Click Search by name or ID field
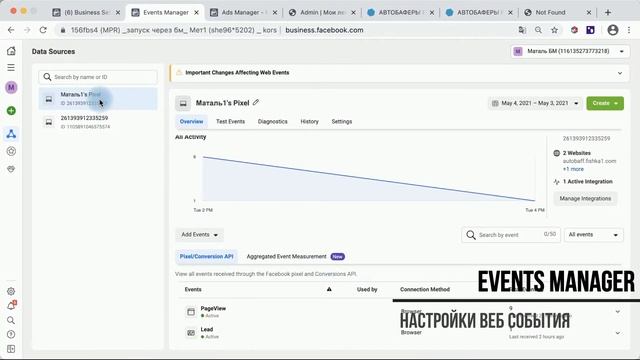The width and height of the screenshot is (640, 360). tap(98, 77)
